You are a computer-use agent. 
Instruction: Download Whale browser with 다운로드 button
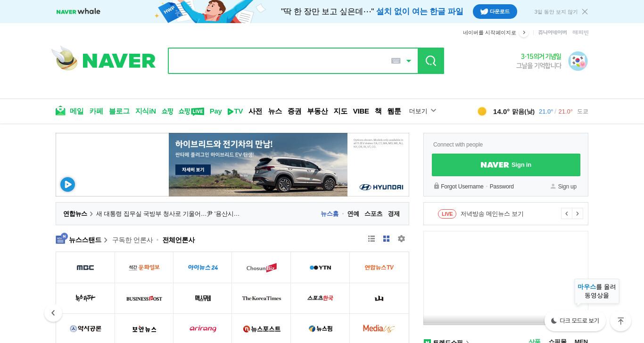click(495, 11)
